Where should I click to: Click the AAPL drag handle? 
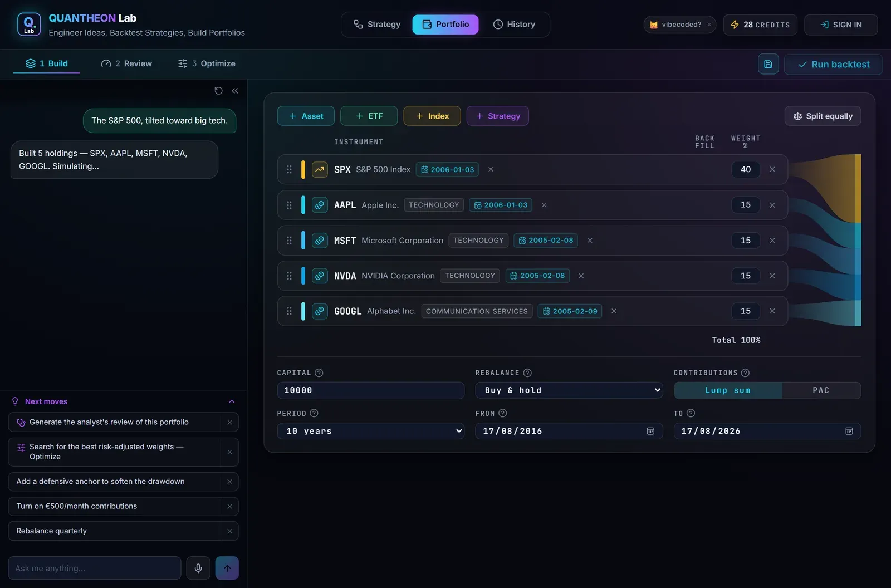click(x=289, y=205)
